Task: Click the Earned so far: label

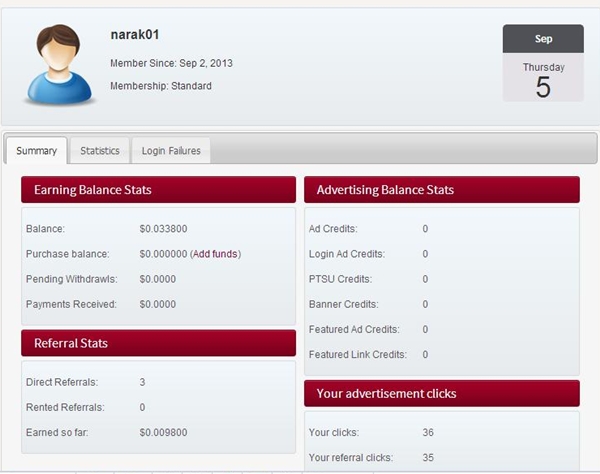Action: [x=57, y=433]
